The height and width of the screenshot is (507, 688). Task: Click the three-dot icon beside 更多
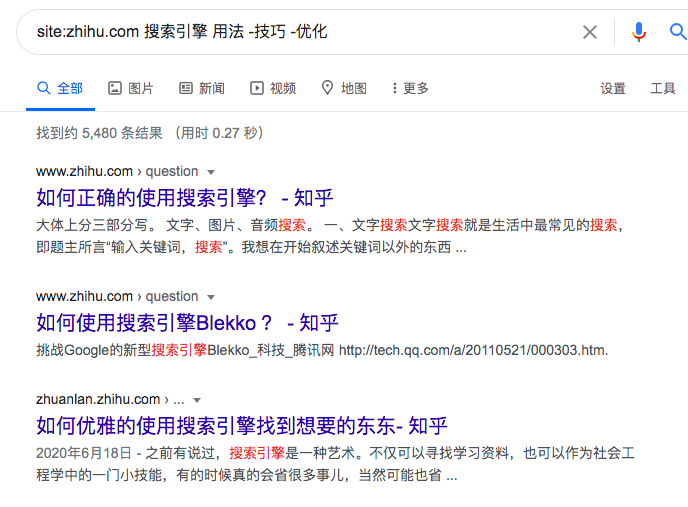click(x=395, y=88)
